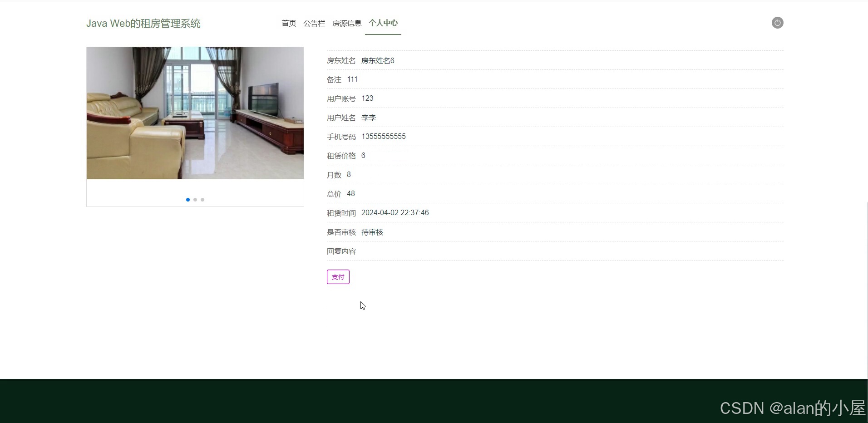The height and width of the screenshot is (423, 868).
Task: Click the Java Web的租房管理系统 site title
Action: [x=143, y=23]
